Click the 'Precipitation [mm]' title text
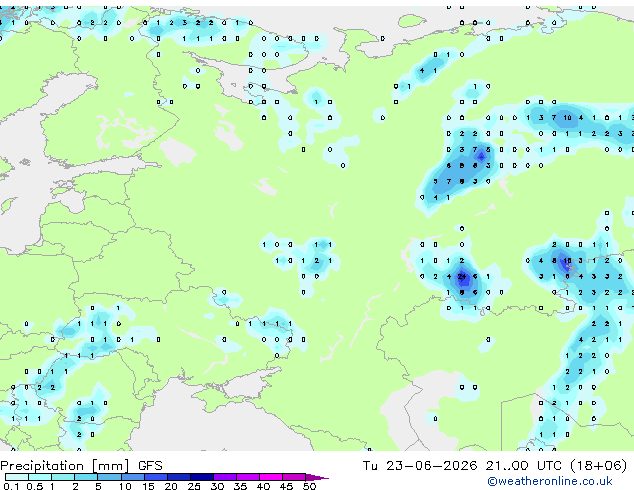Image resolution: width=634 pixels, height=490 pixels. pyautogui.click(x=65, y=466)
